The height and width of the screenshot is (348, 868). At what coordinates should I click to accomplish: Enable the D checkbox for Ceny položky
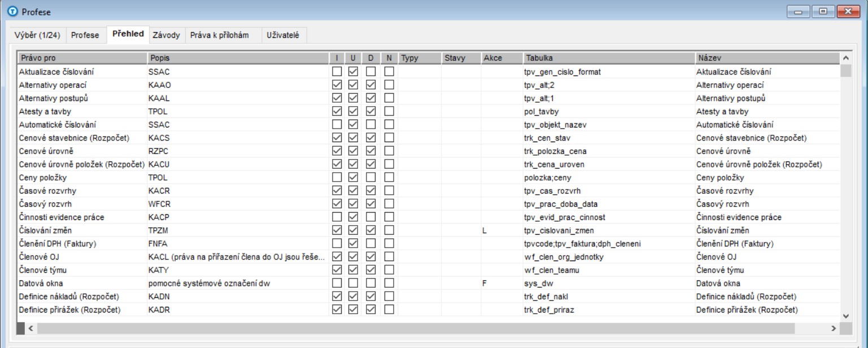click(x=370, y=178)
